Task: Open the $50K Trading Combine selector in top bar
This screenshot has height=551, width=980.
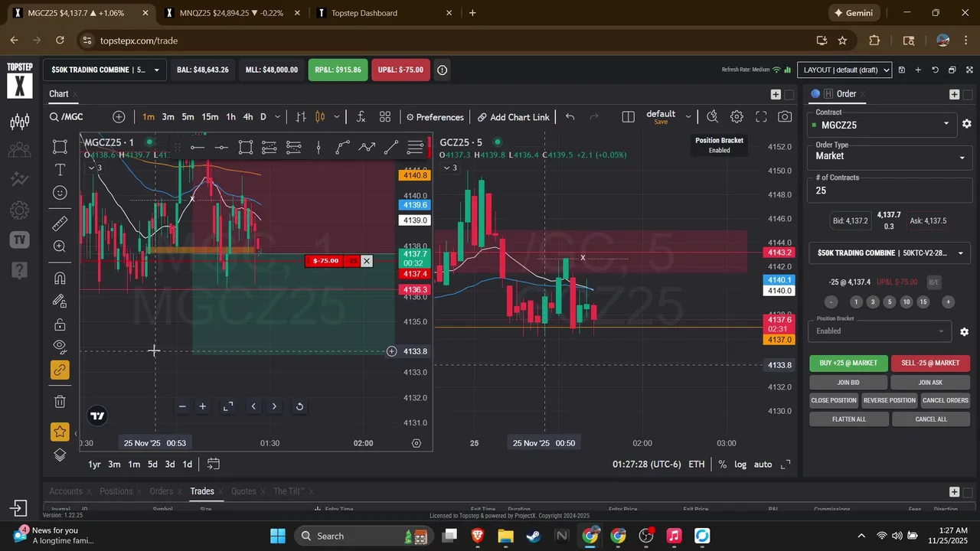Action: 104,70
